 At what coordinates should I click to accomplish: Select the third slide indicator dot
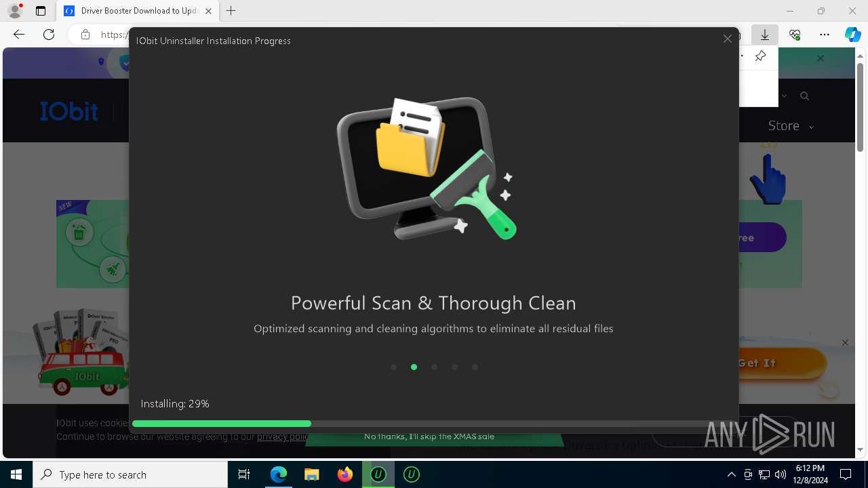(434, 367)
